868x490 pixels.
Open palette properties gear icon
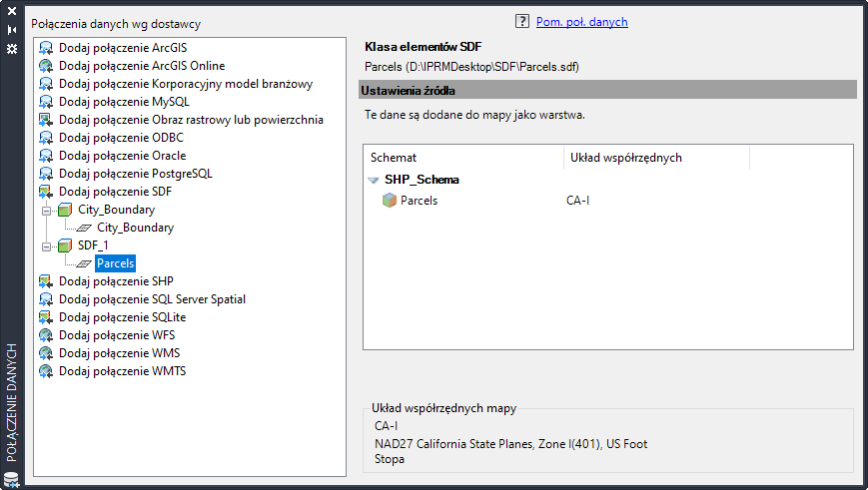click(x=12, y=48)
